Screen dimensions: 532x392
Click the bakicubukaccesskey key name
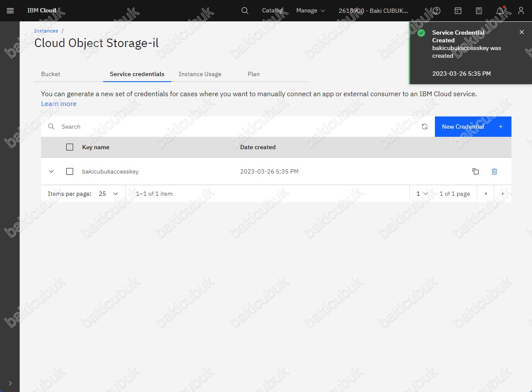pos(110,171)
